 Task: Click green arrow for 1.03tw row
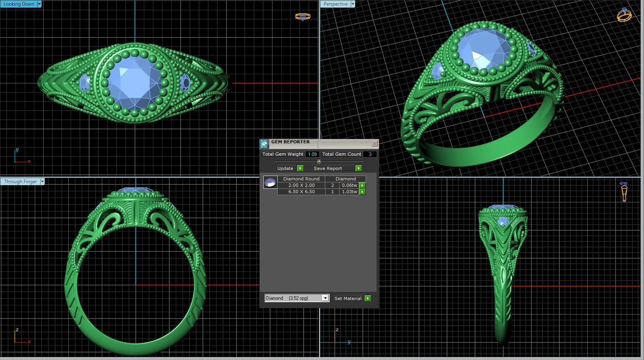tap(362, 192)
